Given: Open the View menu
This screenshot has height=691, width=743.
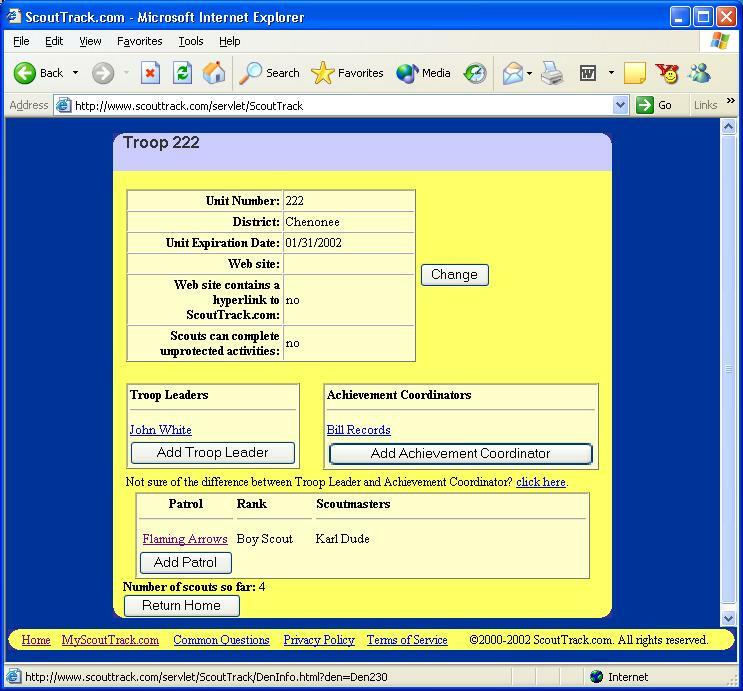Looking at the screenshot, I should click(x=90, y=41).
